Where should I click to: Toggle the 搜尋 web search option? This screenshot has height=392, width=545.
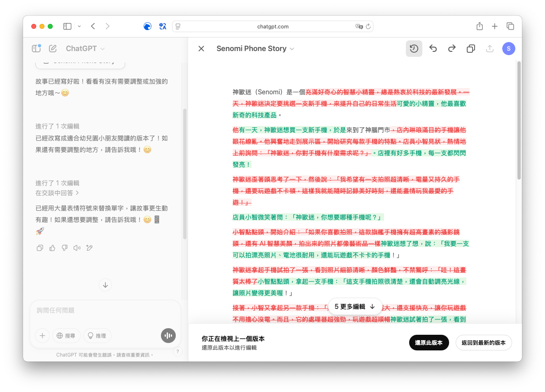[x=66, y=336]
